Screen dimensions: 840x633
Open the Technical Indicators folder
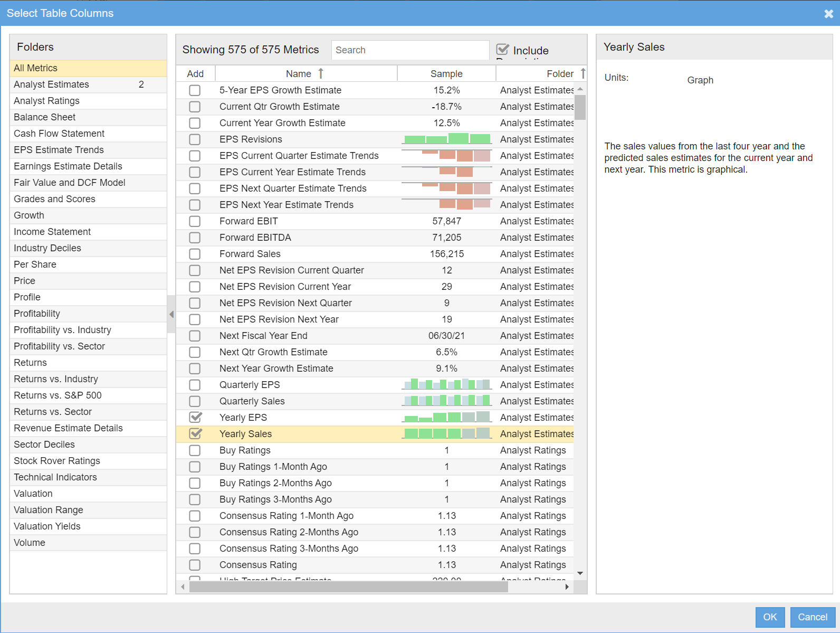pyautogui.click(x=88, y=477)
